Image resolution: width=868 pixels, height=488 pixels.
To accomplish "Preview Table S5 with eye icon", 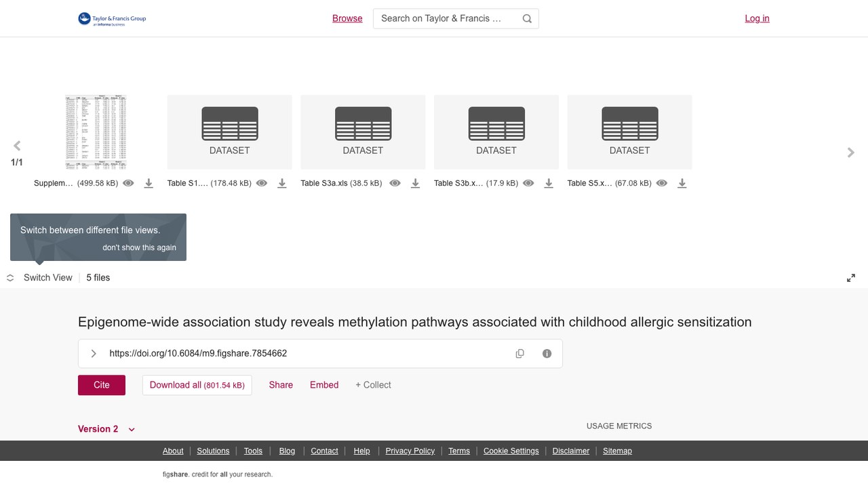I will (x=662, y=183).
